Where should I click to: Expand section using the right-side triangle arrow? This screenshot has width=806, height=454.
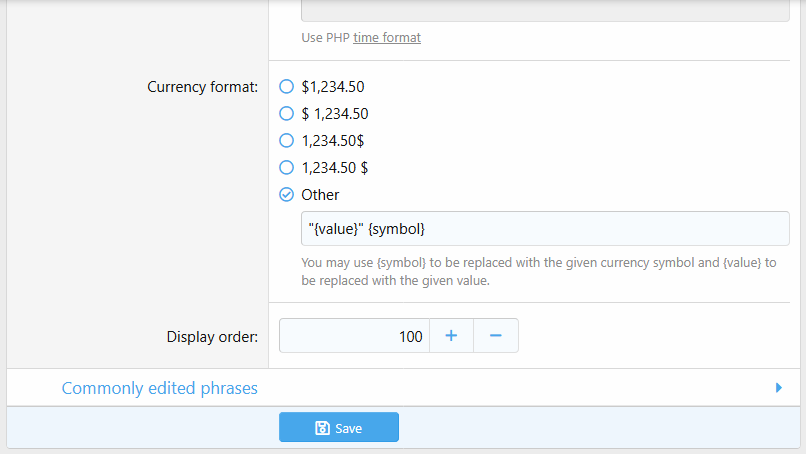click(x=778, y=388)
